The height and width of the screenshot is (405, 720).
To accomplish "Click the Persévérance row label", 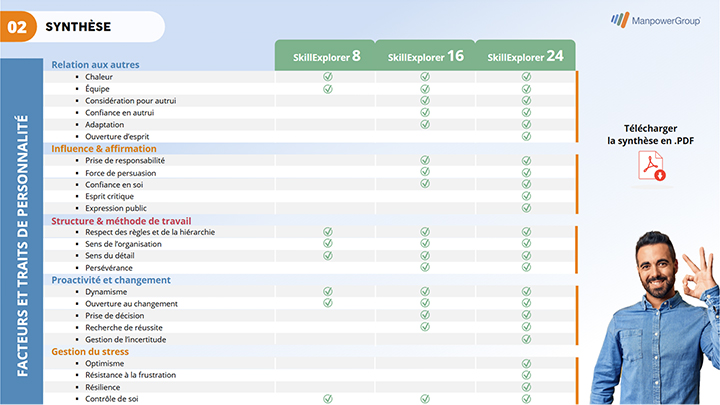I will coord(109,268).
